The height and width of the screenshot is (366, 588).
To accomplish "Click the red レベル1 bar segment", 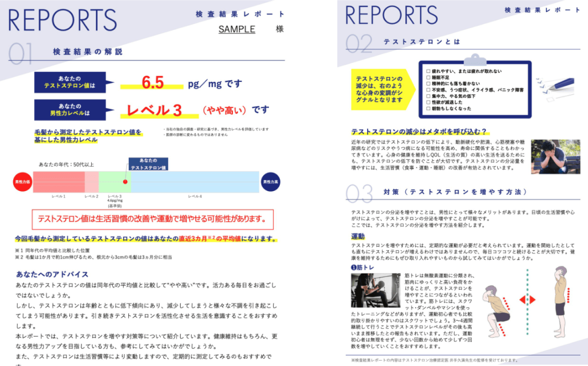I will [x=59, y=182].
